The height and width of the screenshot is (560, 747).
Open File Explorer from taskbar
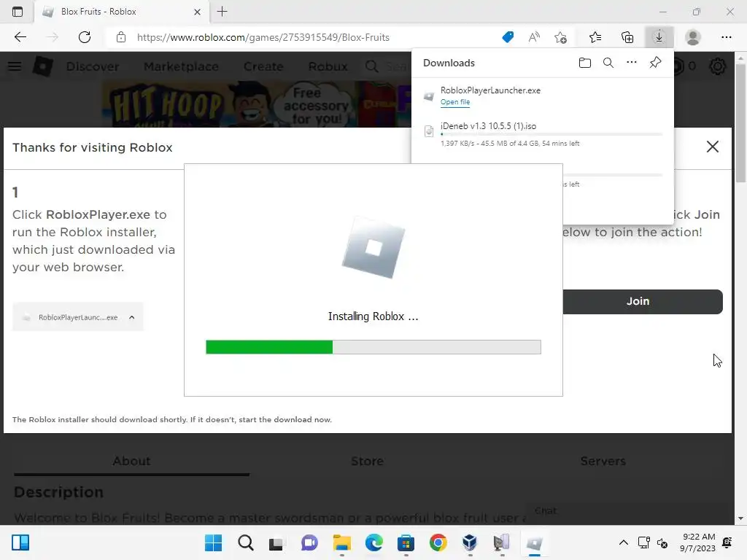tap(341, 542)
